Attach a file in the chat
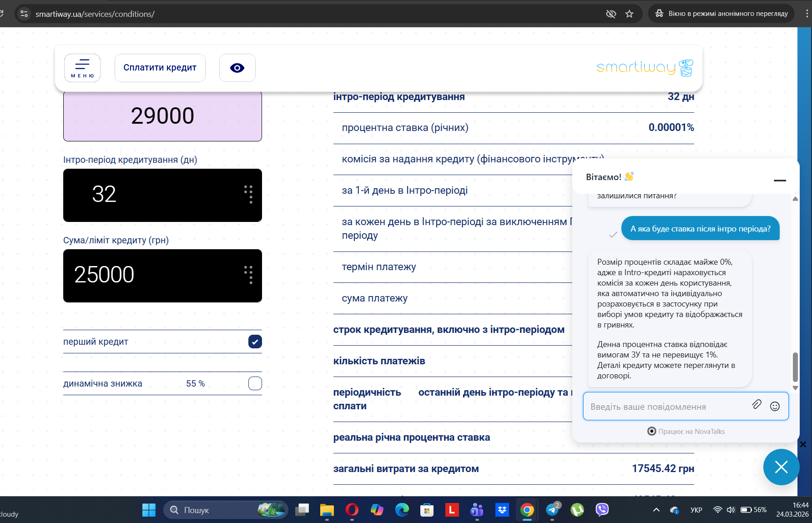 tap(757, 404)
